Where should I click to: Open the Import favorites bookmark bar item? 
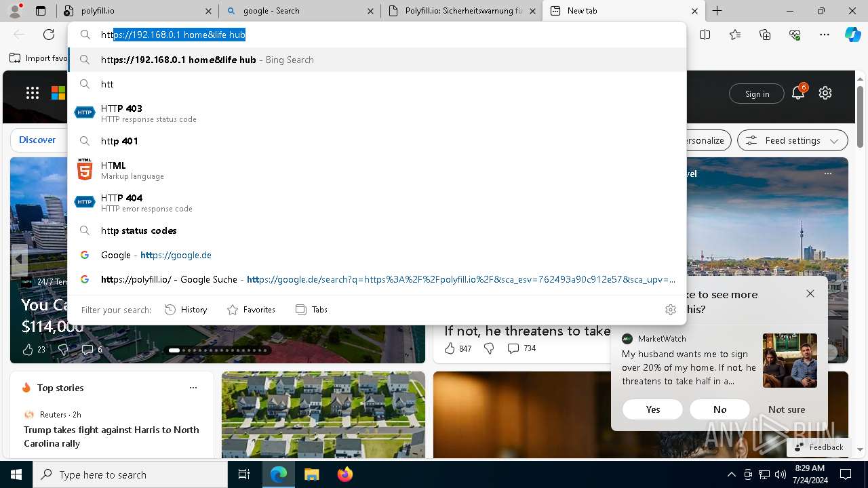click(39, 58)
